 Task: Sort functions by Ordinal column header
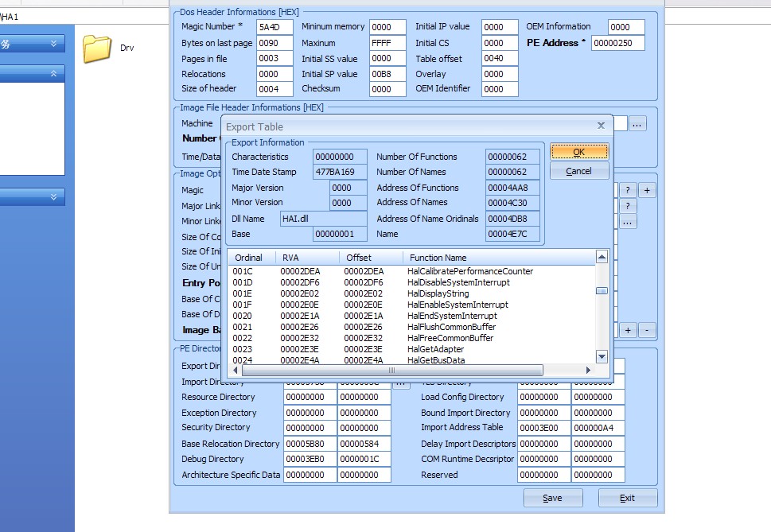pyautogui.click(x=249, y=258)
